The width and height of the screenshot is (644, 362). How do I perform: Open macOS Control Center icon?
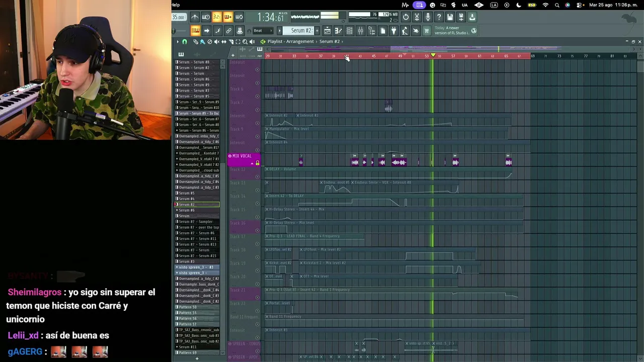(x=580, y=5)
